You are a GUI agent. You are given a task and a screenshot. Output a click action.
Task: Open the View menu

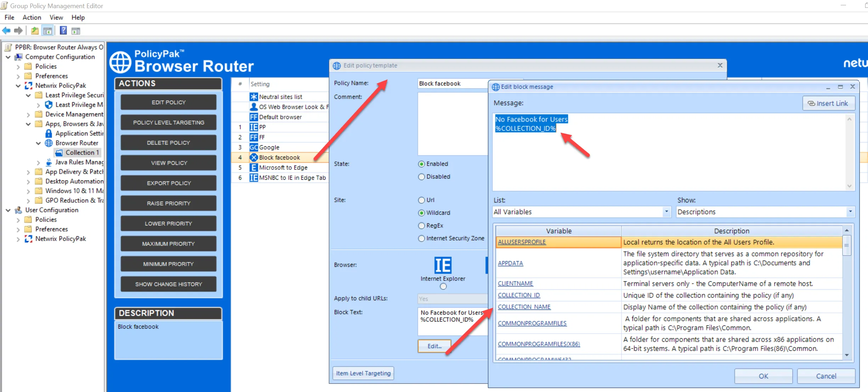pos(56,17)
